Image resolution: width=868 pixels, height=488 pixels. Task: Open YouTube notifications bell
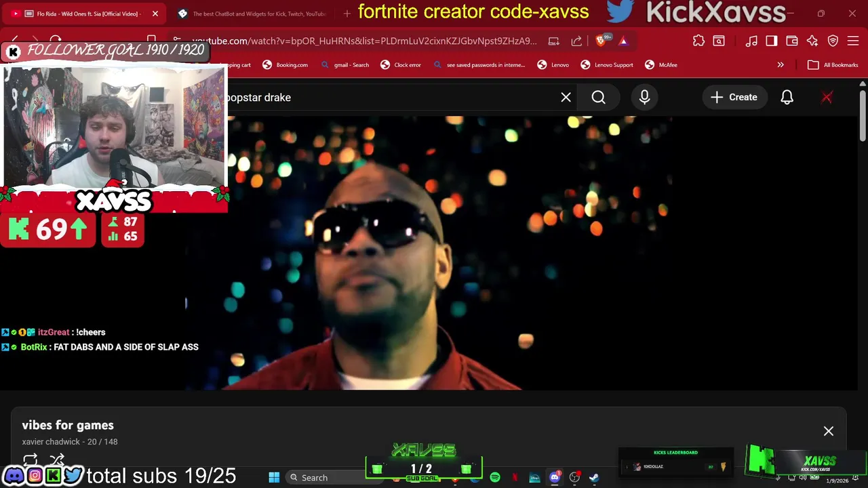787,98
